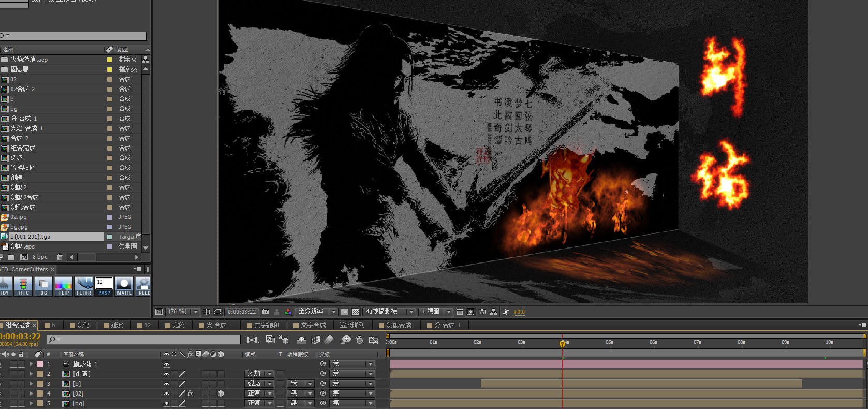The height and width of the screenshot is (409, 868).
Task: Open the 76% magnification dropdown
Action: pyautogui.click(x=184, y=312)
